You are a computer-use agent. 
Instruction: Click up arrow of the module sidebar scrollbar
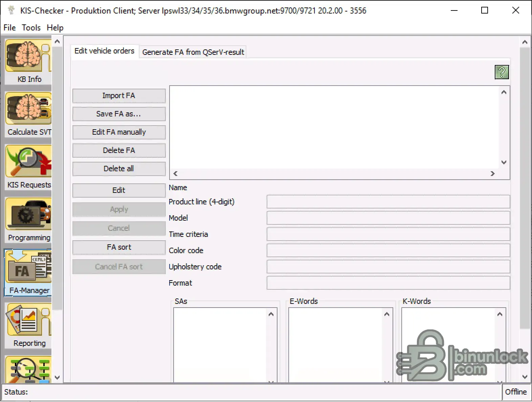tap(57, 42)
